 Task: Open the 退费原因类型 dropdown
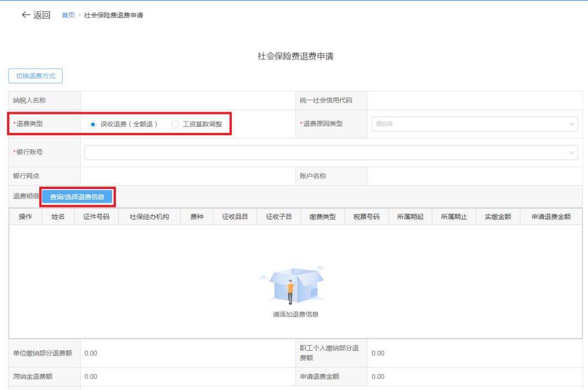point(474,124)
